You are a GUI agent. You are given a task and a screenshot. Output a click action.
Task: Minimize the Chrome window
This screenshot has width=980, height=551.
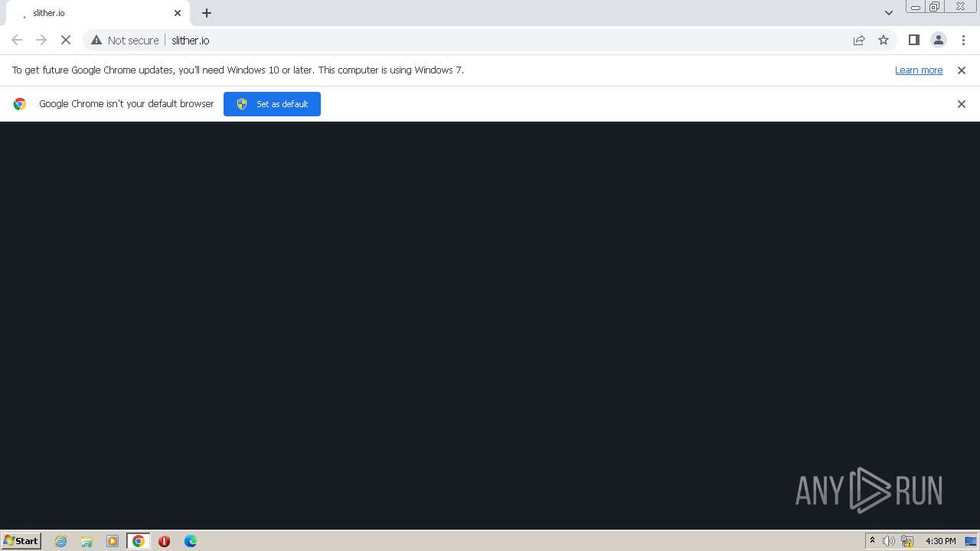click(916, 7)
